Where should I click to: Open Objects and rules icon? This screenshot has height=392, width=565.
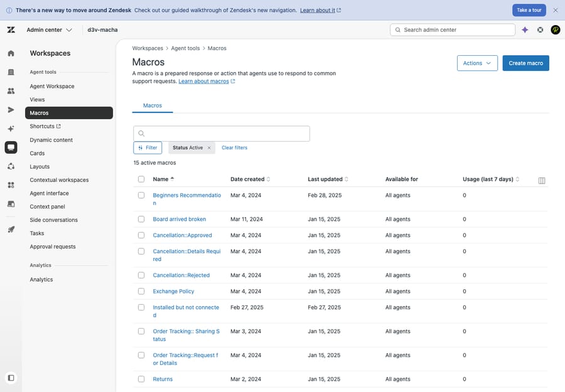tap(11, 166)
